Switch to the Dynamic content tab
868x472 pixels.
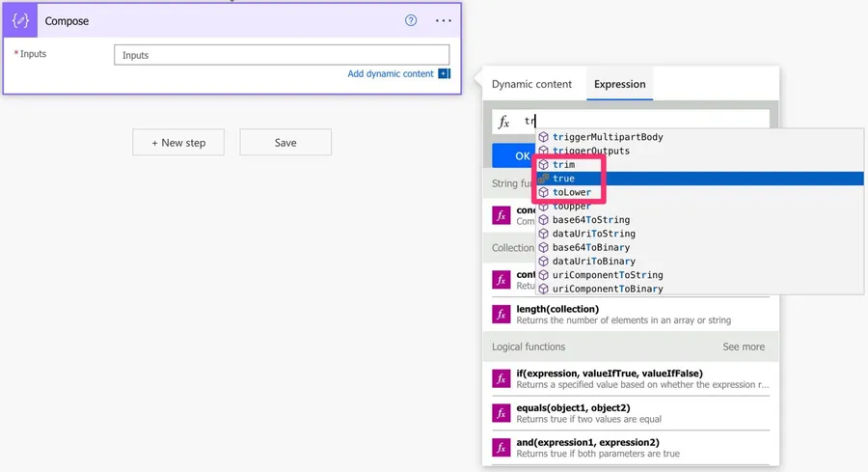[531, 84]
